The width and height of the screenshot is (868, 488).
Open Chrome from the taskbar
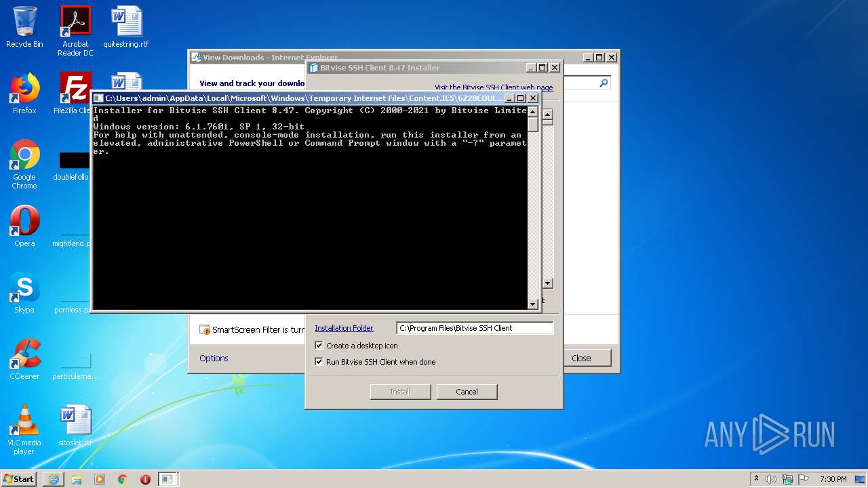123,479
